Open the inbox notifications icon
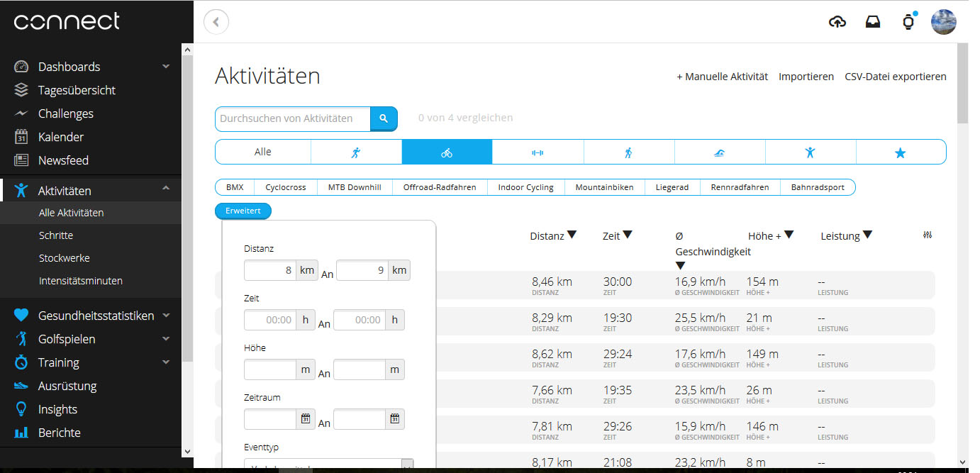 873,22
